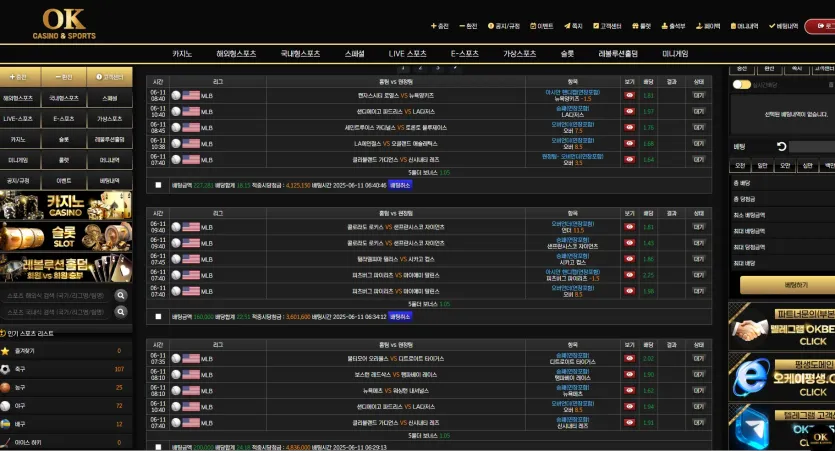Viewport: 835px width, 451px height.
Task: Open 룰렛 gift link in top header
Action: [642, 26]
